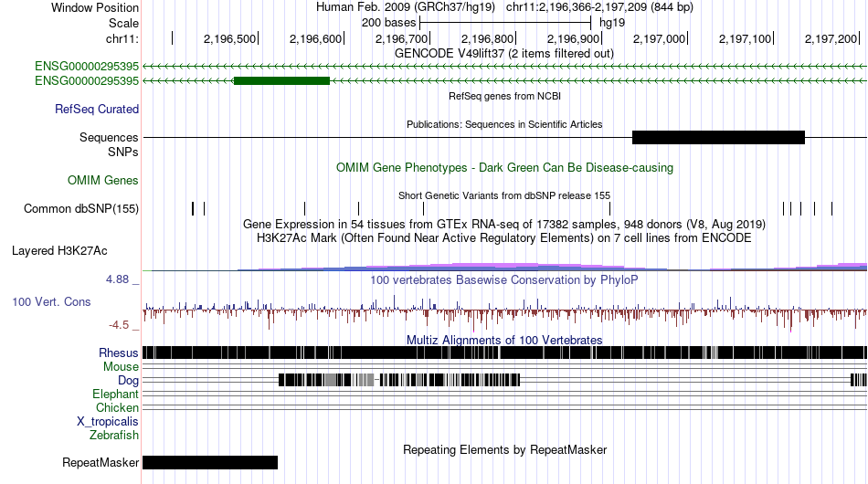The height and width of the screenshot is (484, 868).
Task: Click the Sequences SNPs track label
Action: point(109,144)
